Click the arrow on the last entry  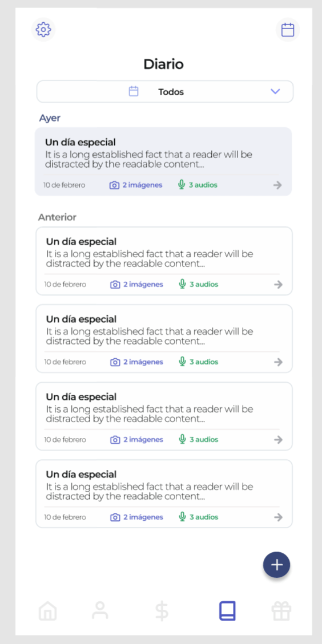[x=279, y=517]
